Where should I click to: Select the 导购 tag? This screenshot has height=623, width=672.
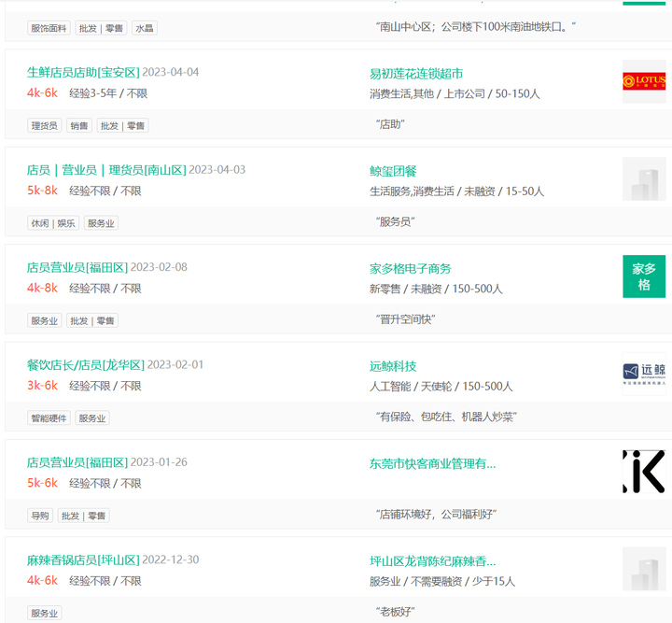pos(40,516)
